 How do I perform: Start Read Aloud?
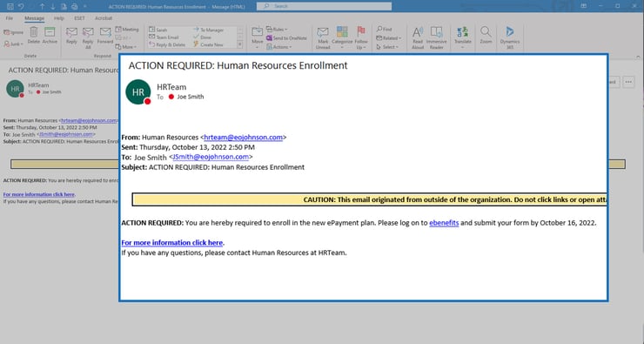tap(418, 37)
